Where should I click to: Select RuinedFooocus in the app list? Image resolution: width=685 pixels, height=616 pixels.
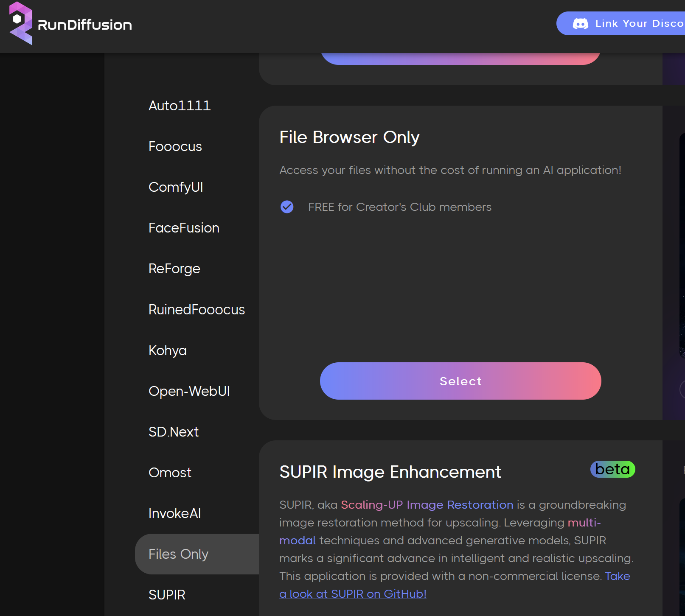pyautogui.click(x=197, y=309)
